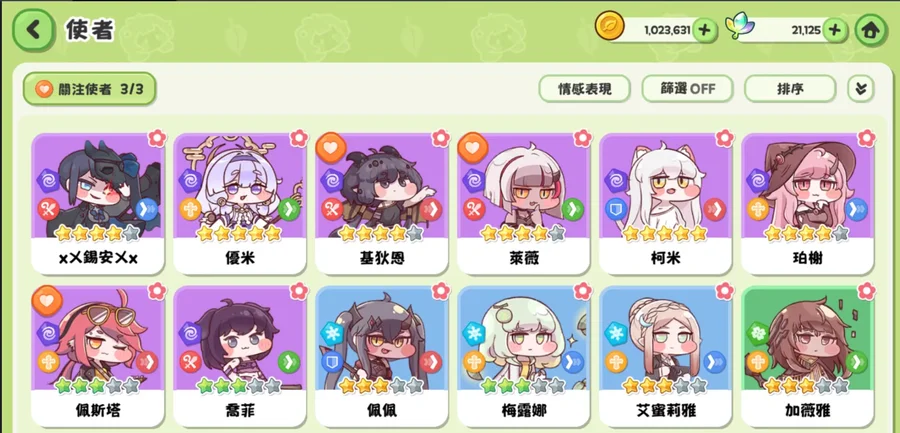
Task: Click the butterfly crystal currency icon
Action: 740,28
